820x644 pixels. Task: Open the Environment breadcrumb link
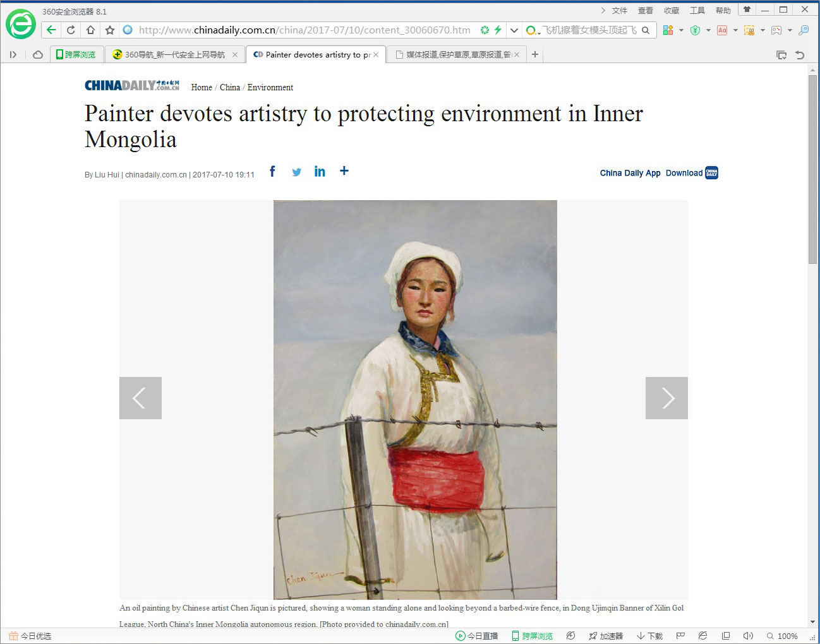click(x=270, y=87)
